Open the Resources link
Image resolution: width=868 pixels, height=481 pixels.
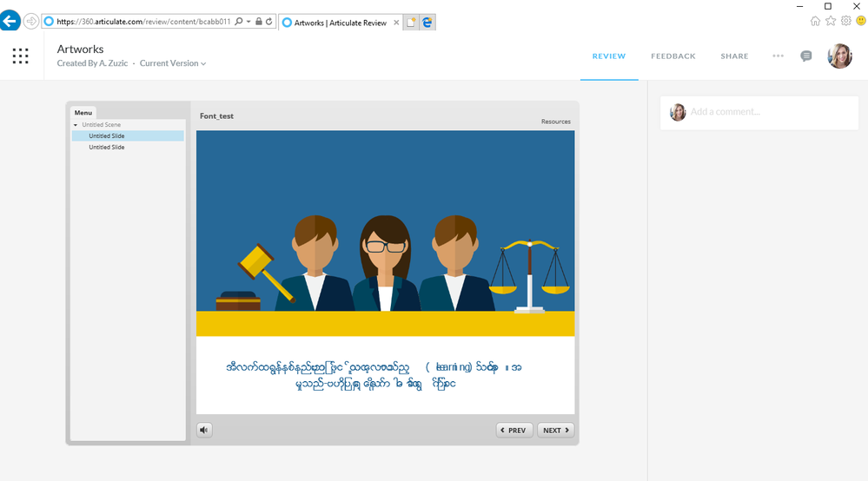(555, 122)
